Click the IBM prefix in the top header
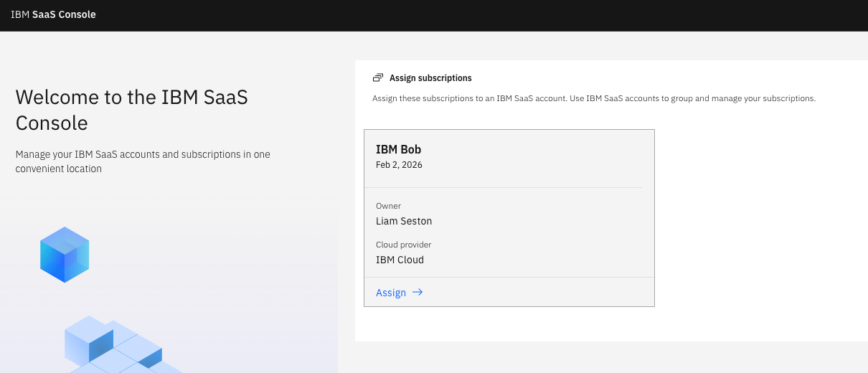This screenshot has width=868, height=373. point(20,14)
